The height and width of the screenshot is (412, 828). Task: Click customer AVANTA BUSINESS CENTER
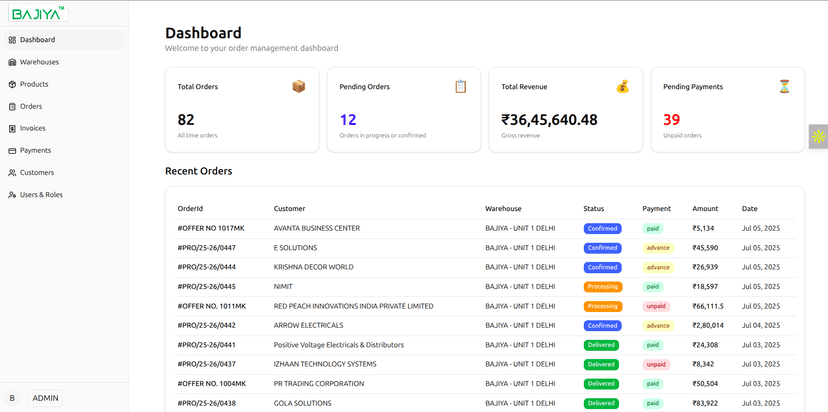click(317, 229)
